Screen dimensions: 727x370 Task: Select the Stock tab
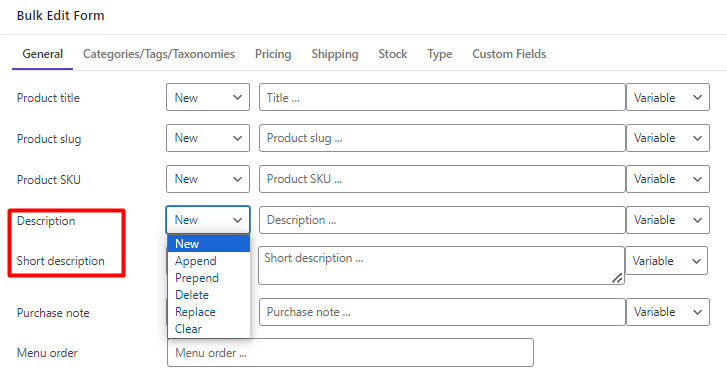[393, 54]
